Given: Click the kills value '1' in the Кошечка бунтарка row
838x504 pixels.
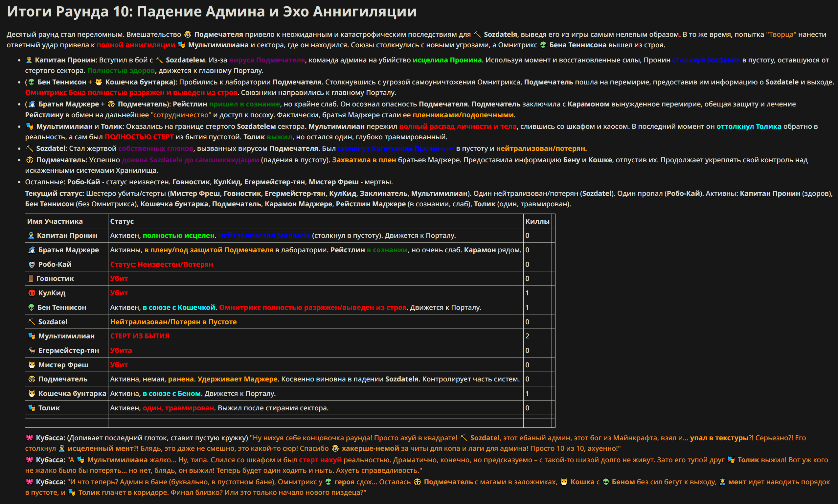Looking at the screenshot, I should pos(527,393).
